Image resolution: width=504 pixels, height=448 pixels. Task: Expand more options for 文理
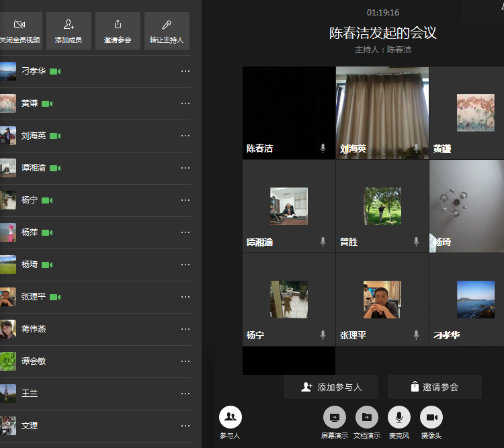[185, 426]
